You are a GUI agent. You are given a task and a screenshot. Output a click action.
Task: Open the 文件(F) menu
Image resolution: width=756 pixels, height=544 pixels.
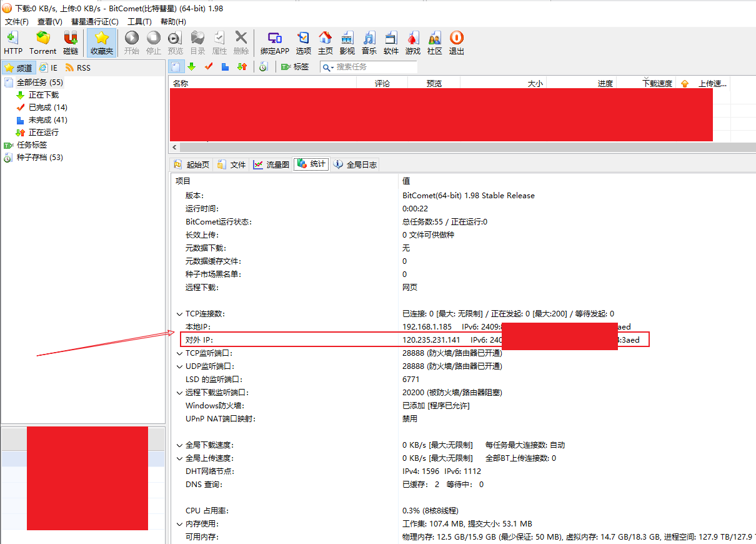17,21
